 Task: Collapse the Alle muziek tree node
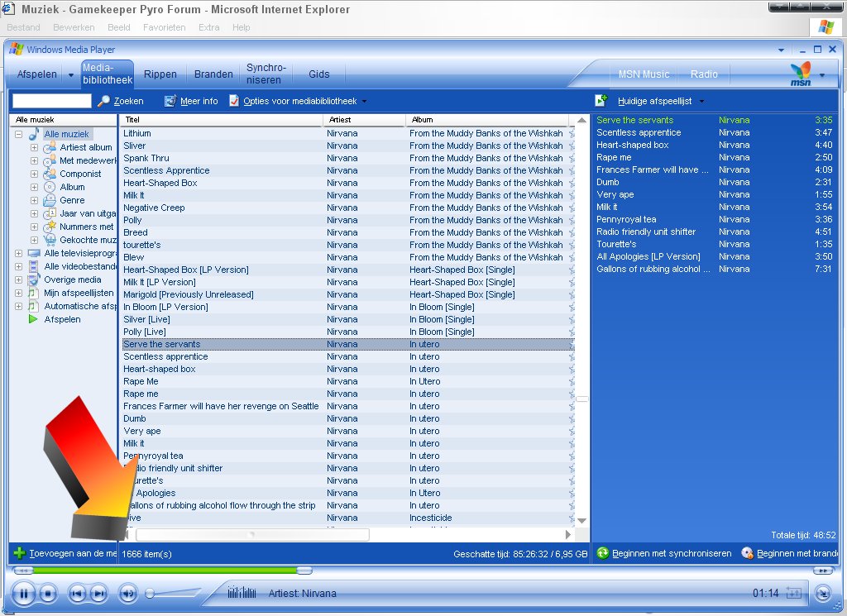coord(18,134)
